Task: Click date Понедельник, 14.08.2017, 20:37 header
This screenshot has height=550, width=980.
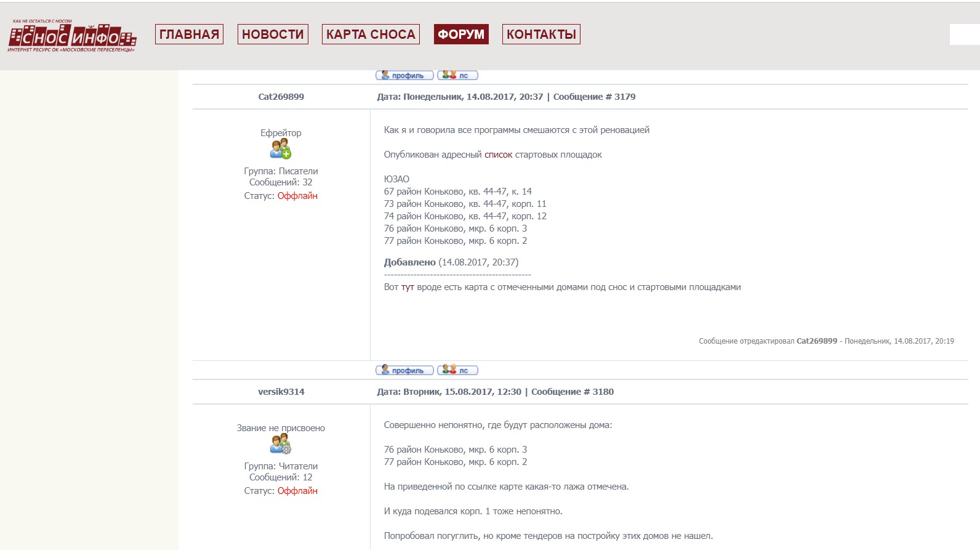Action: tap(473, 97)
